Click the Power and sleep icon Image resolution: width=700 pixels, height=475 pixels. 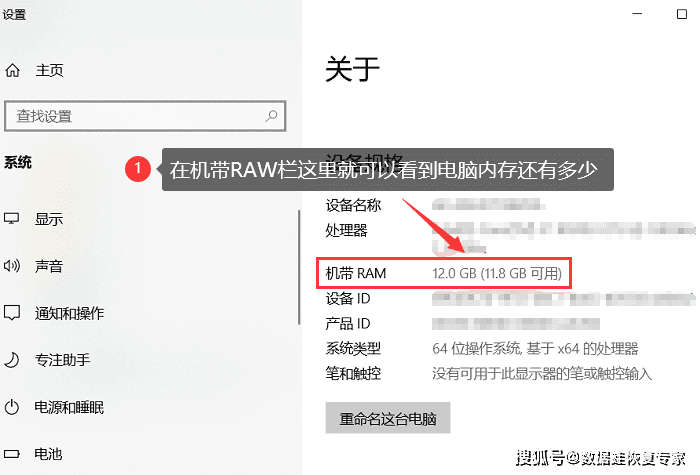[12, 407]
